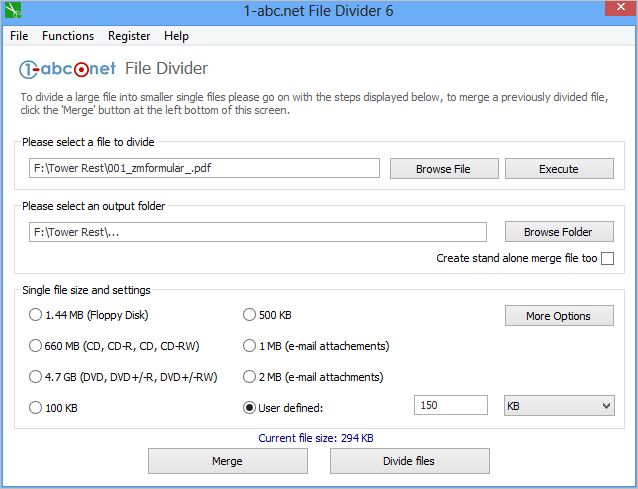638x489 pixels.
Task: Open the Functions menu
Action: tap(68, 36)
